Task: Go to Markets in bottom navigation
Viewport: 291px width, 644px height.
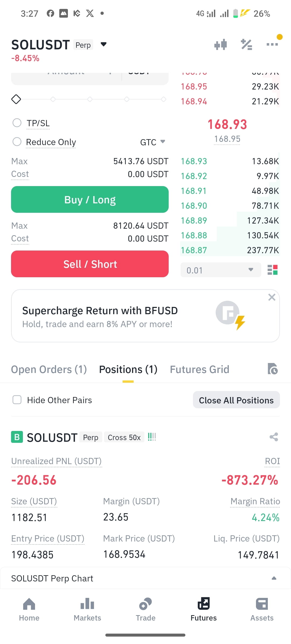Action: [87, 609]
